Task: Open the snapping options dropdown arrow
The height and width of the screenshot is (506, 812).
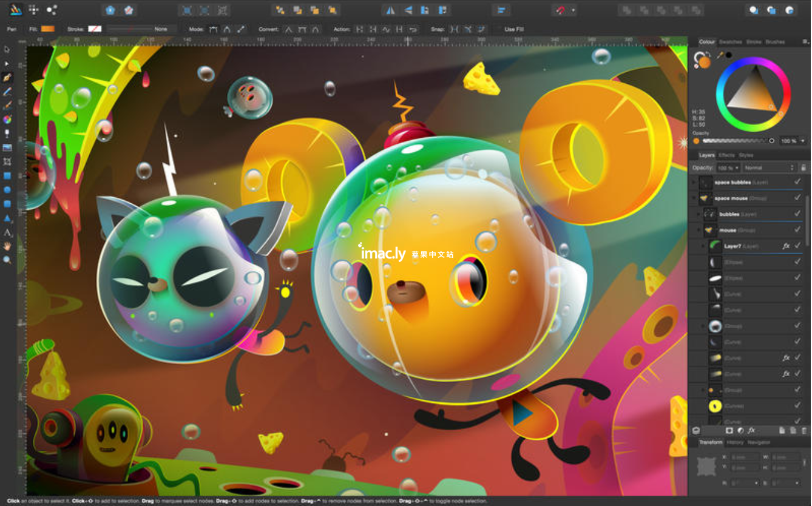Action: tap(573, 10)
